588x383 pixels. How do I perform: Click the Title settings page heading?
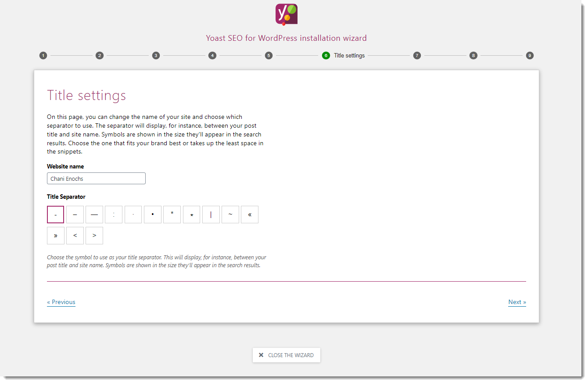86,95
